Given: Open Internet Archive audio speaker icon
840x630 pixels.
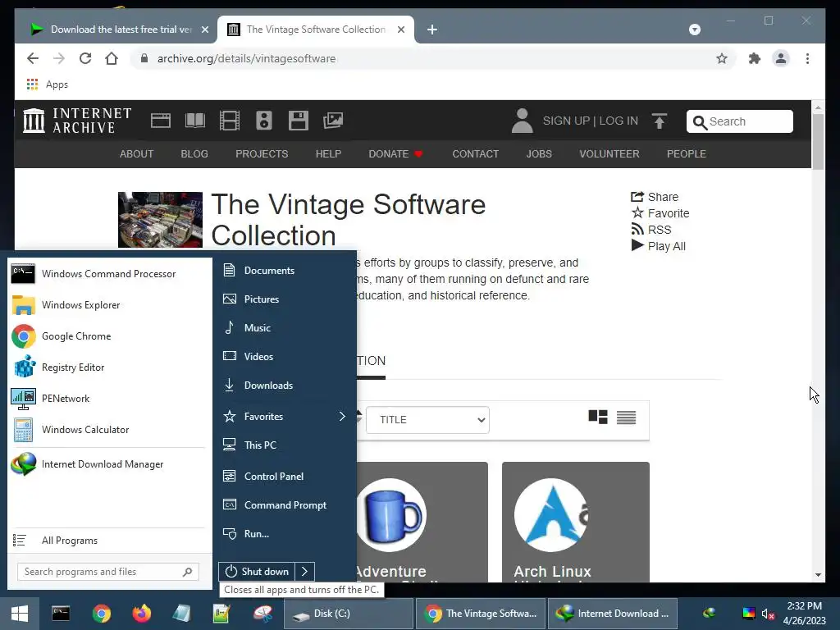Looking at the screenshot, I should (x=263, y=121).
